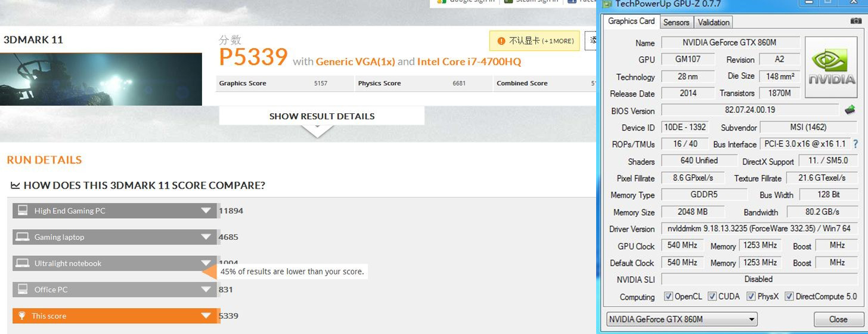Image resolution: width=868 pixels, height=334 pixels.
Task: Click the Bandwidth value 80.2 GB/s
Action: click(x=822, y=212)
